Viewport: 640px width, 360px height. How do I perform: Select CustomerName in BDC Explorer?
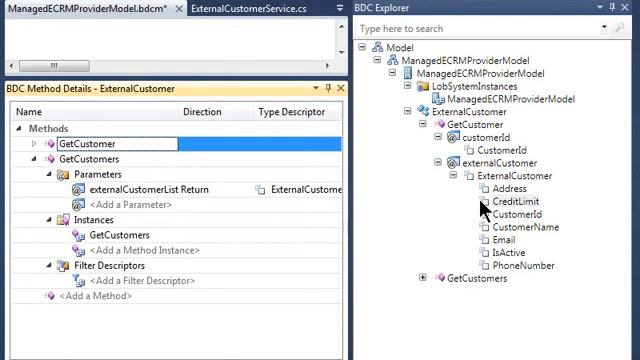click(x=526, y=227)
